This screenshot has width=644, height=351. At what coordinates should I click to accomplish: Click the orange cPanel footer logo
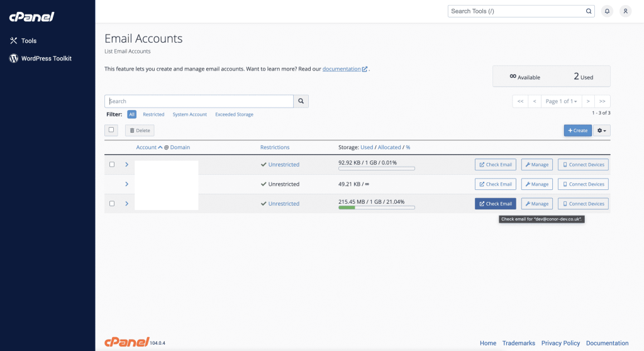(x=127, y=342)
